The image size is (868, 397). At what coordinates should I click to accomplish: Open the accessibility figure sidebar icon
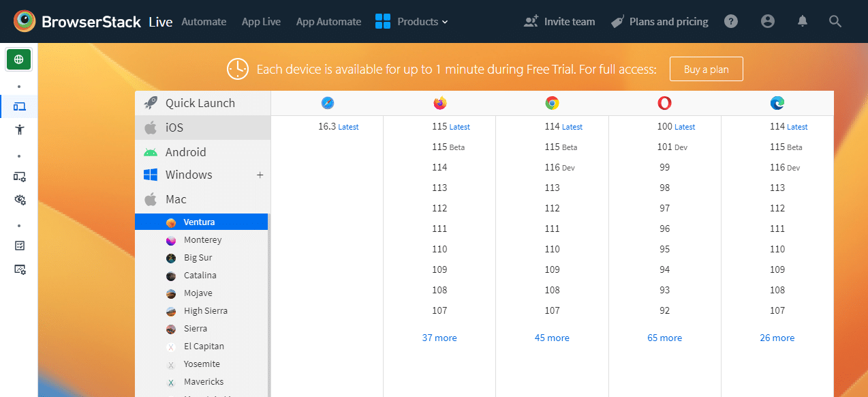click(x=19, y=129)
